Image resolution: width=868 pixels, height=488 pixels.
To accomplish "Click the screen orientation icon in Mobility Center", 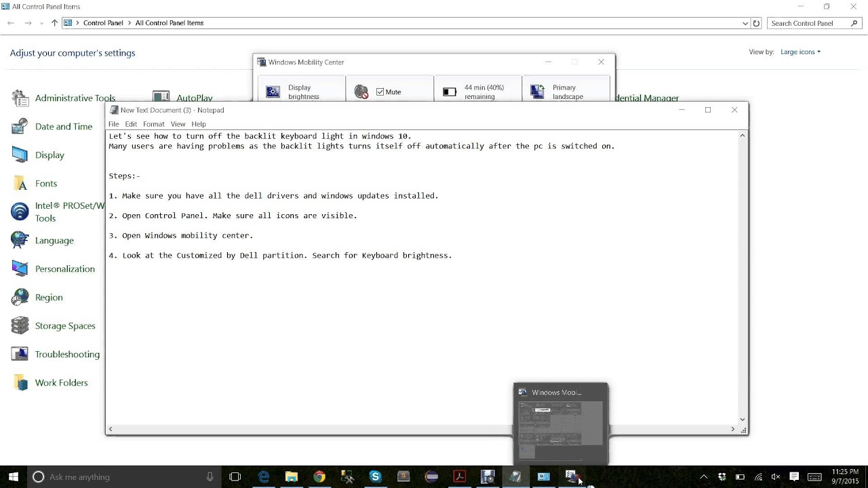I will point(538,92).
